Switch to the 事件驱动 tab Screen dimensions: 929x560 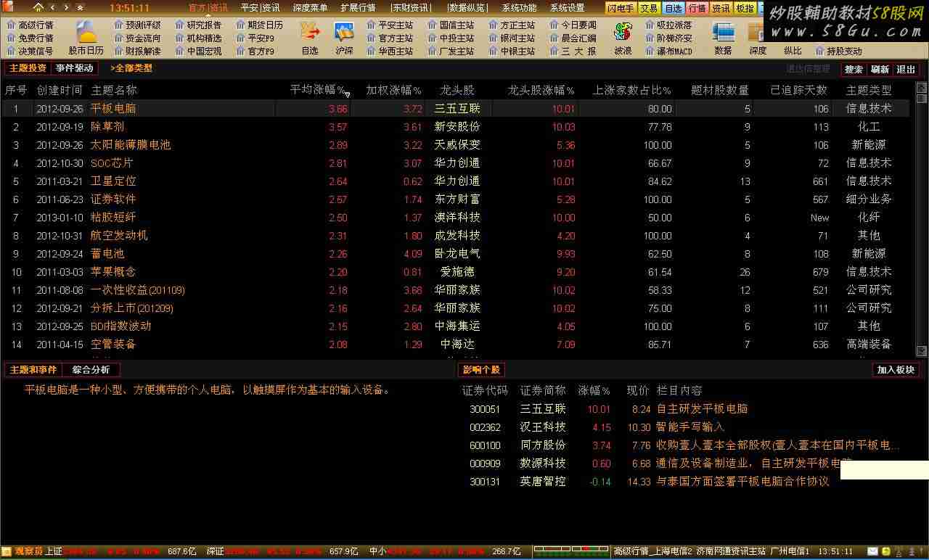coord(75,68)
